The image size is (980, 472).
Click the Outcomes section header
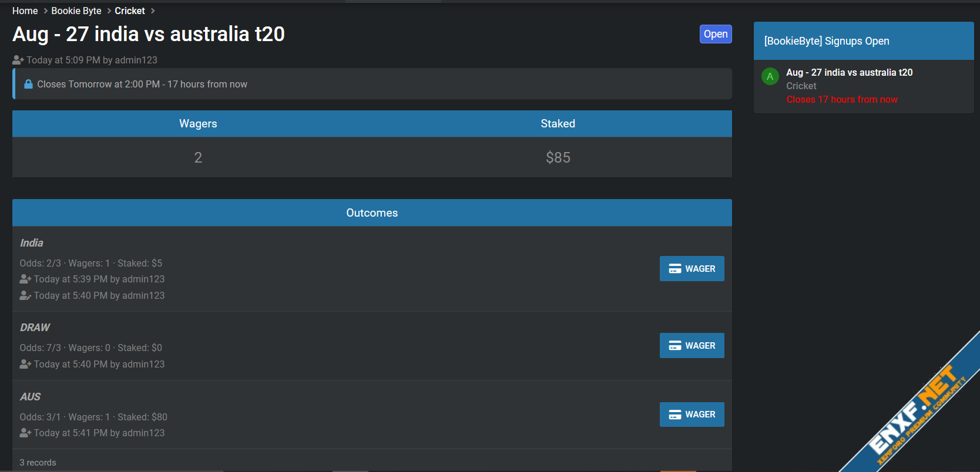coord(372,213)
